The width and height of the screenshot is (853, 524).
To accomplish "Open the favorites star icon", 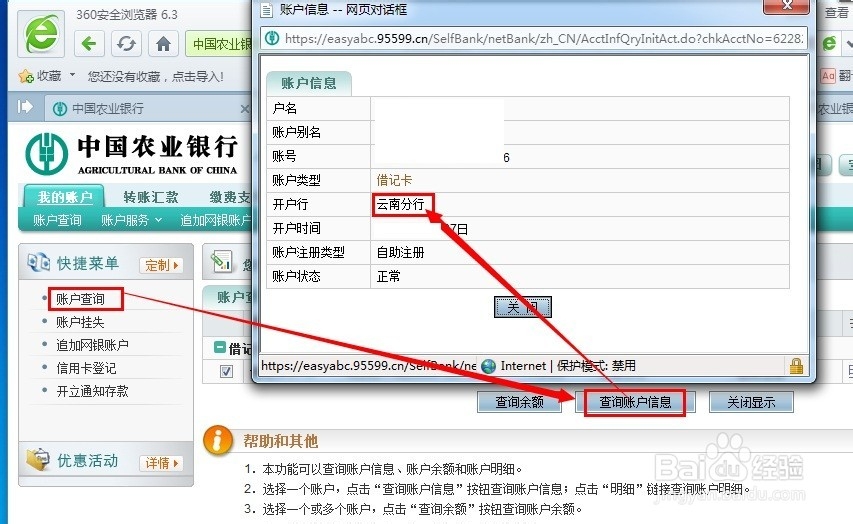I will pos(26,76).
